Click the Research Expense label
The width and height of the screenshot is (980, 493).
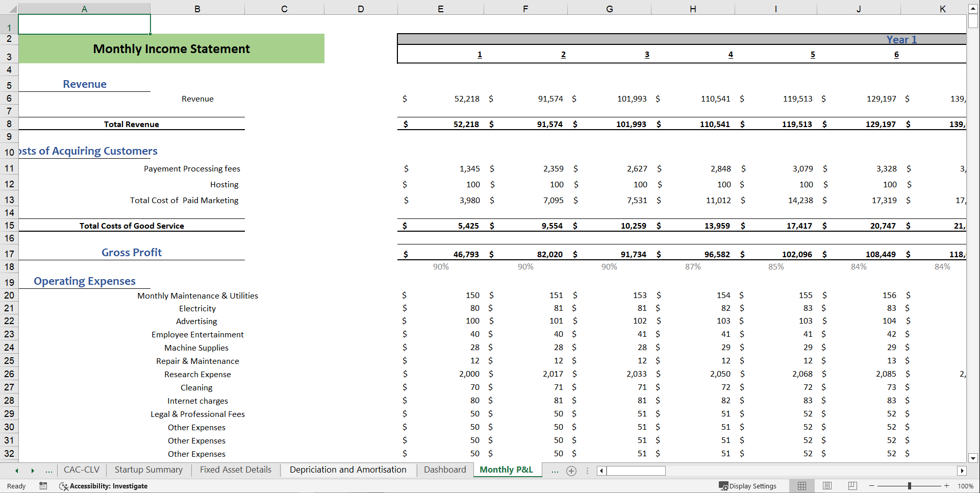pyautogui.click(x=197, y=374)
